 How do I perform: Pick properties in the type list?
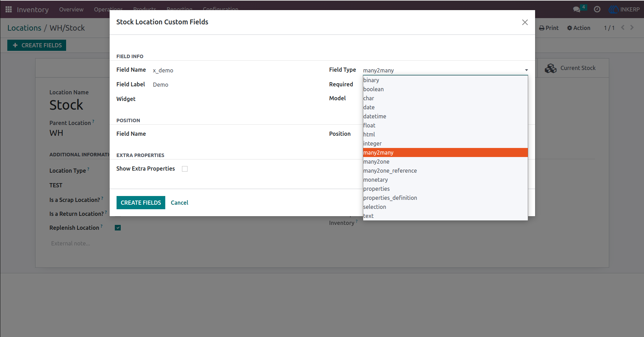(x=445, y=189)
